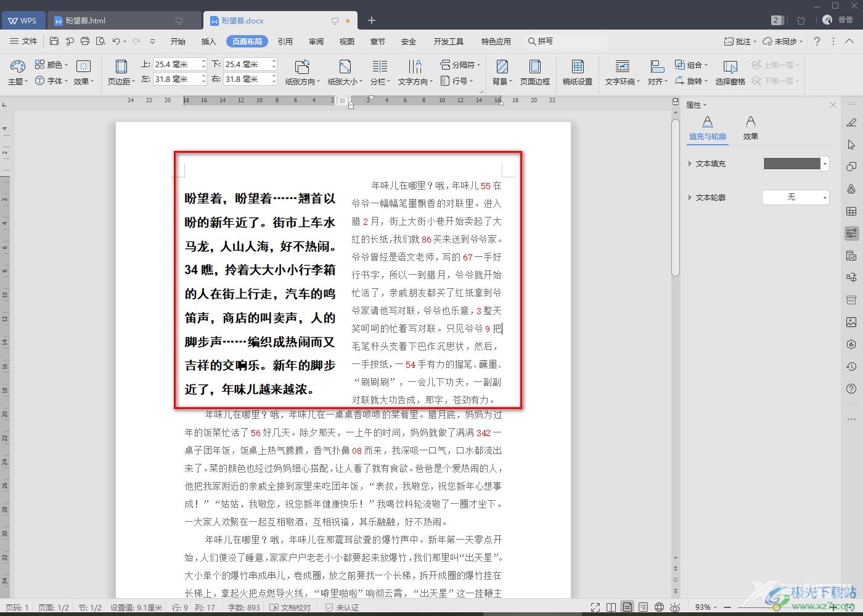Screen dimensions: 863x616
Task: Click the Columns (分栏) icon
Action: (x=380, y=67)
